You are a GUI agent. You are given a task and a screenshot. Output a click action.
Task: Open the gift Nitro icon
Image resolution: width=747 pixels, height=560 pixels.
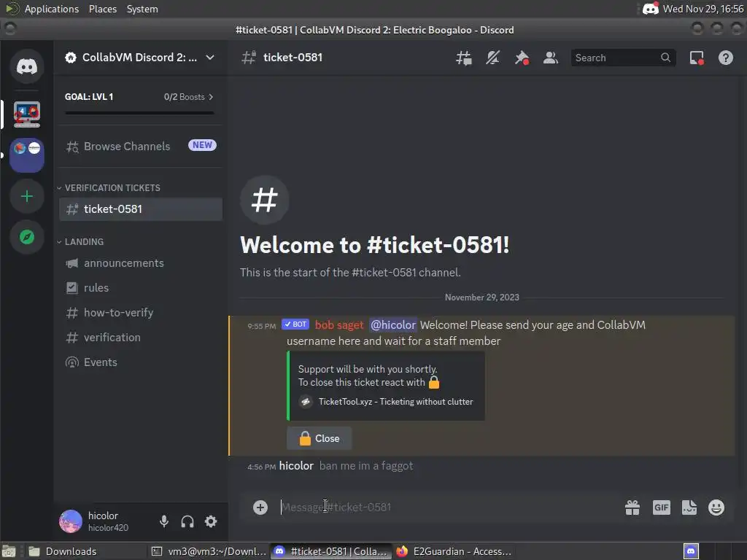(x=632, y=507)
